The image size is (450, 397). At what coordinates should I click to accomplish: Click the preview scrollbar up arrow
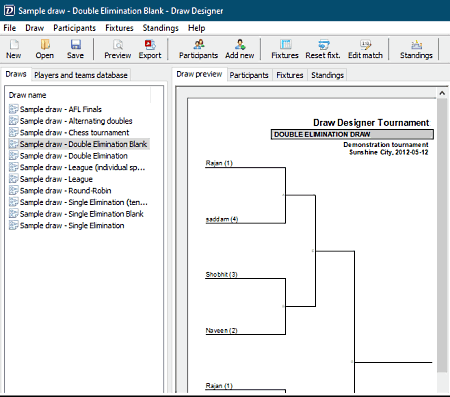click(442, 93)
